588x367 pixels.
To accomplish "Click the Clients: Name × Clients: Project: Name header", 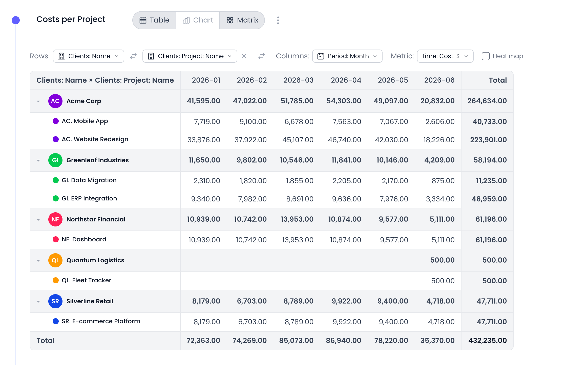I will pyautogui.click(x=105, y=80).
